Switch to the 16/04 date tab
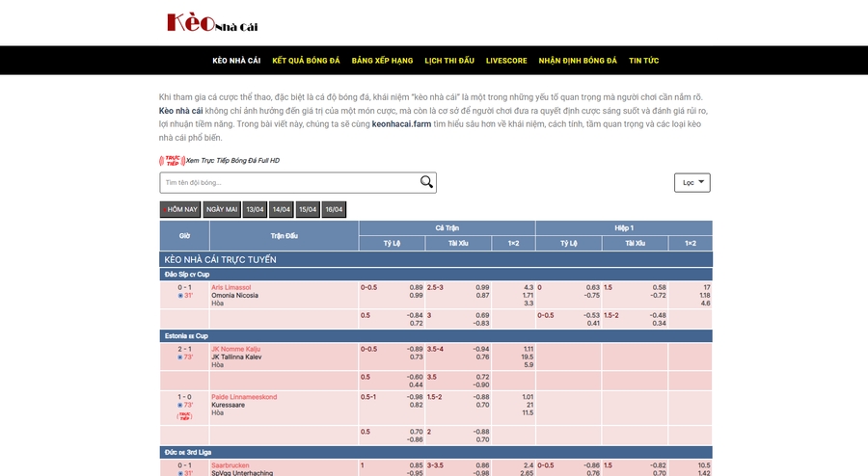 (x=334, y=209)
